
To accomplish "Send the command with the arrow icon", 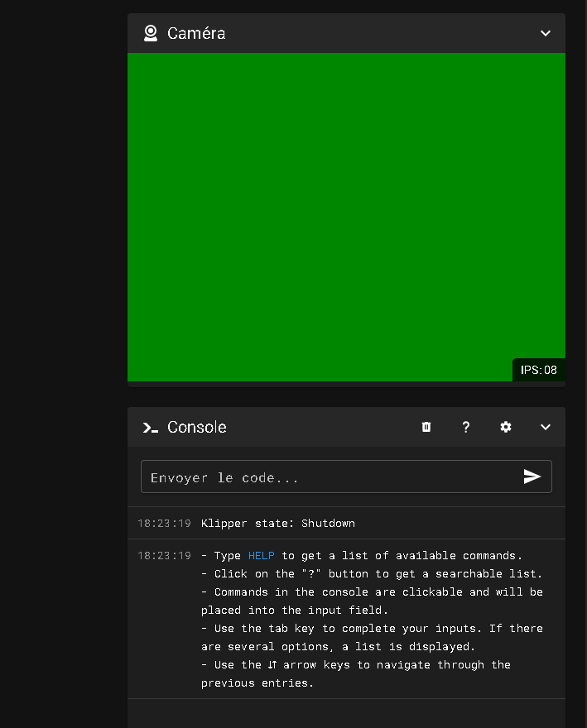I will [532, 477].
